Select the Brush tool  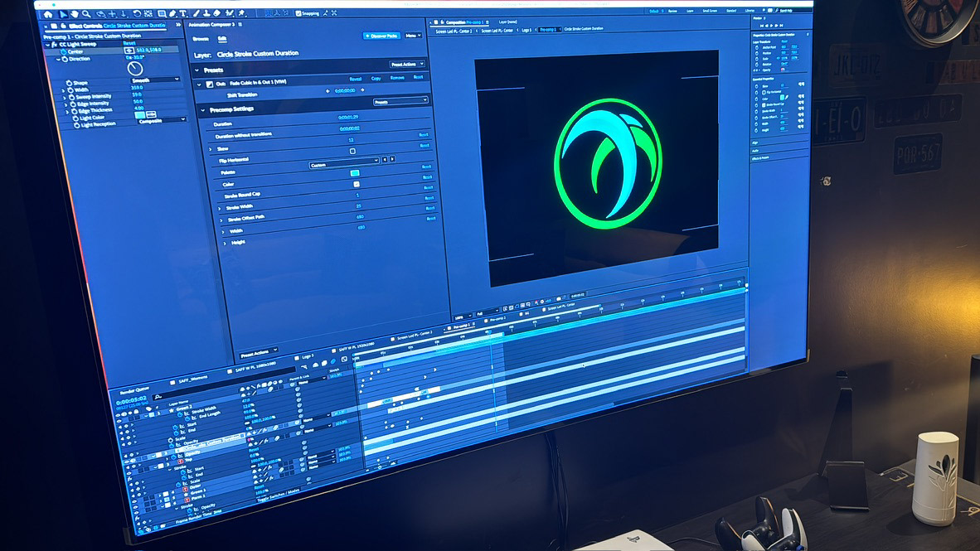pos(196,13)
